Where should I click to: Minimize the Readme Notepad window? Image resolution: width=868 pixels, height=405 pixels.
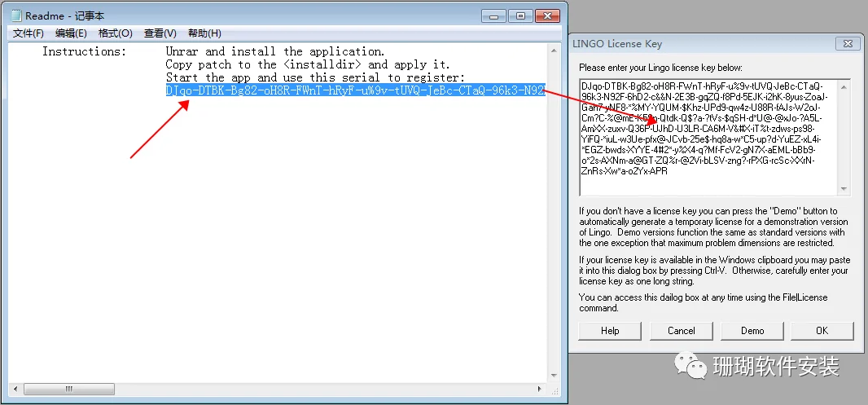493,15
